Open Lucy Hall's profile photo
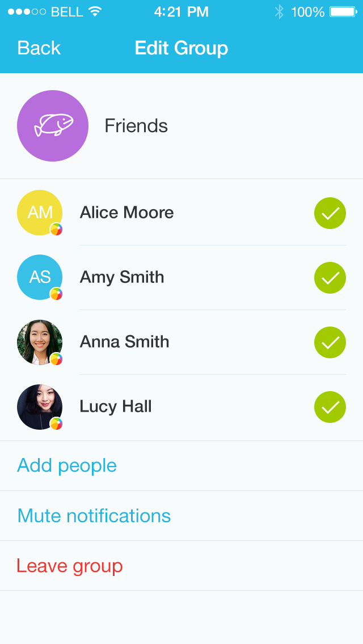 pos(40,406)
